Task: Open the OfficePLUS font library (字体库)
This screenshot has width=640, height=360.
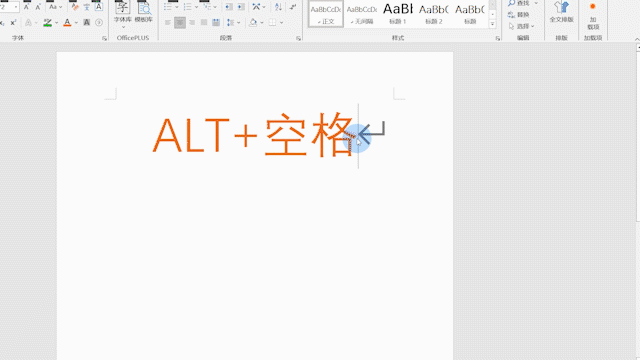Action: click(122, 12)
